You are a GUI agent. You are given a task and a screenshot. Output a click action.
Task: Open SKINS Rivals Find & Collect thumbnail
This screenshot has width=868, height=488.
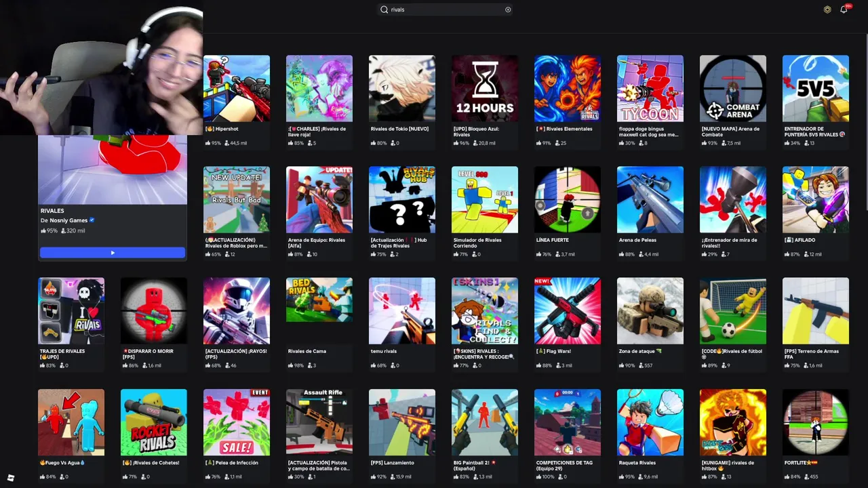click(485, 311)
